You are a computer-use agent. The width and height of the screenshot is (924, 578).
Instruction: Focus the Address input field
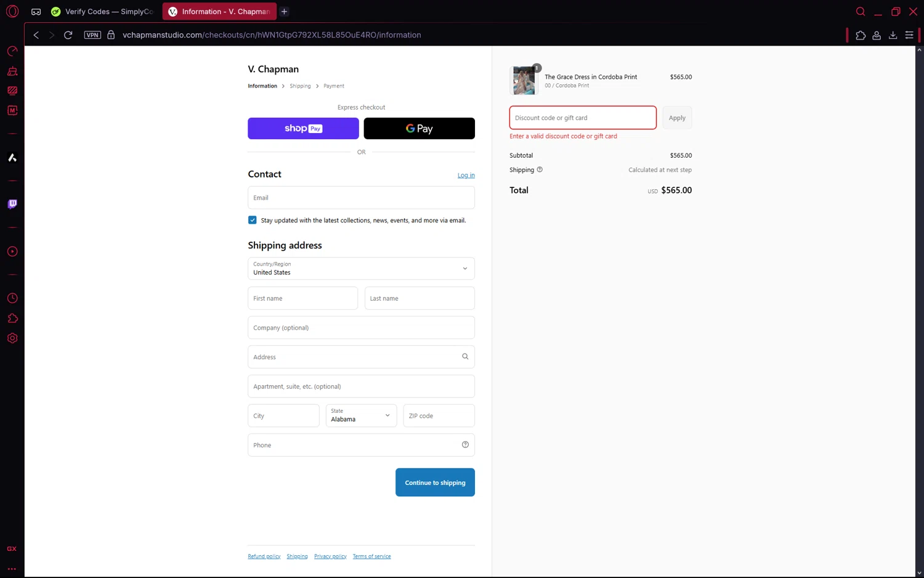pos(361,357)
